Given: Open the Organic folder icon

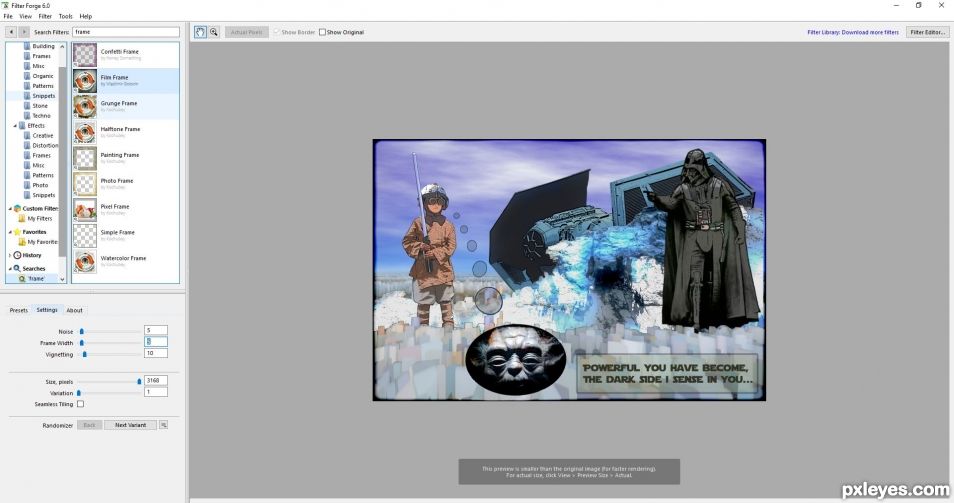Looking at the screenshot, I should [x=27, y=76].
